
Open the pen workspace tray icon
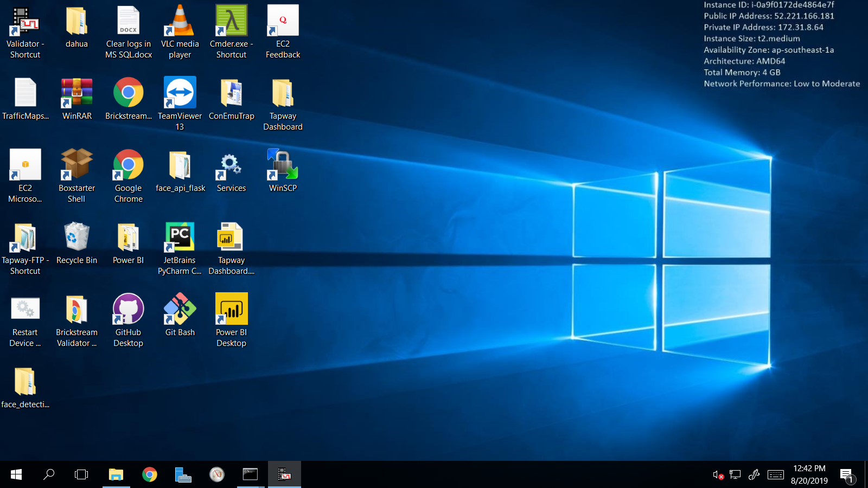click(754, 475)
